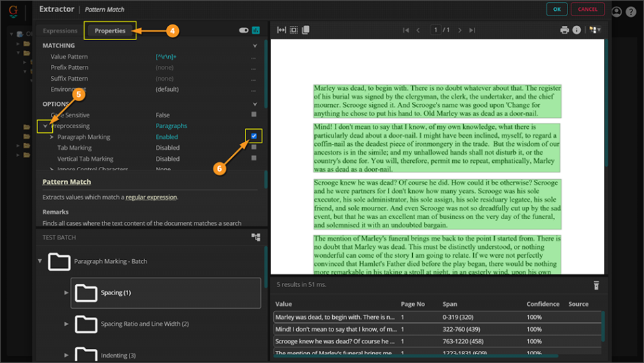Select result row starting Marley was dead
Screen dimensions: 644x363
[x=437, y=317]
